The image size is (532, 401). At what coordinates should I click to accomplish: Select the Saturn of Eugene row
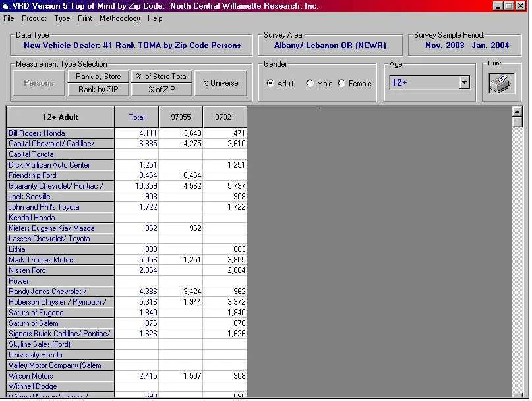click(61, 313)
